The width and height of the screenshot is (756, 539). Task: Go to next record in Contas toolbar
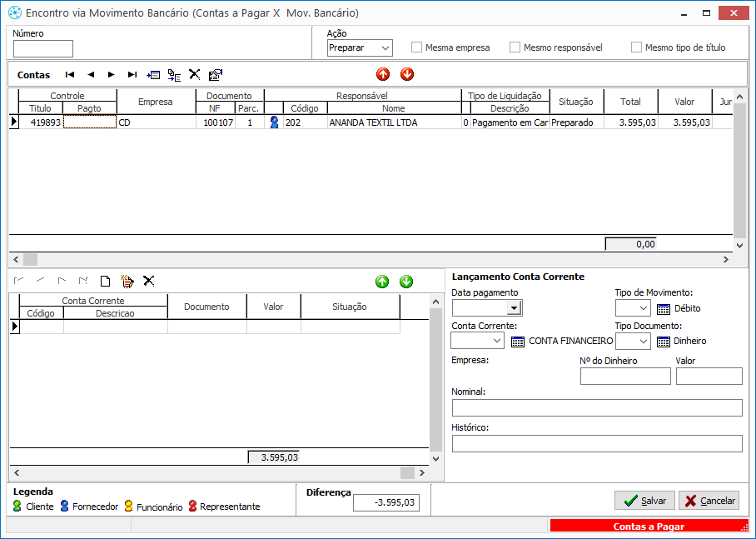click(x=112, y=74)
